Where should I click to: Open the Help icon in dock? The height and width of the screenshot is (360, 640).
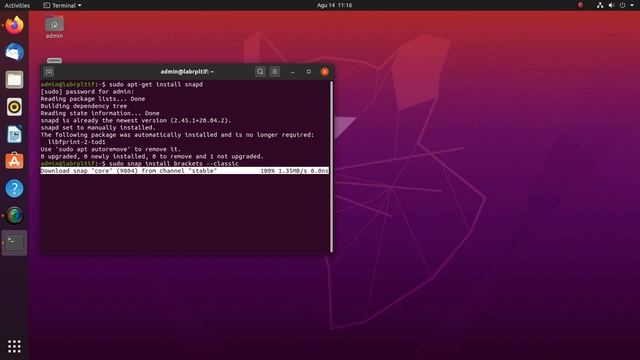(x=14, y=189)
